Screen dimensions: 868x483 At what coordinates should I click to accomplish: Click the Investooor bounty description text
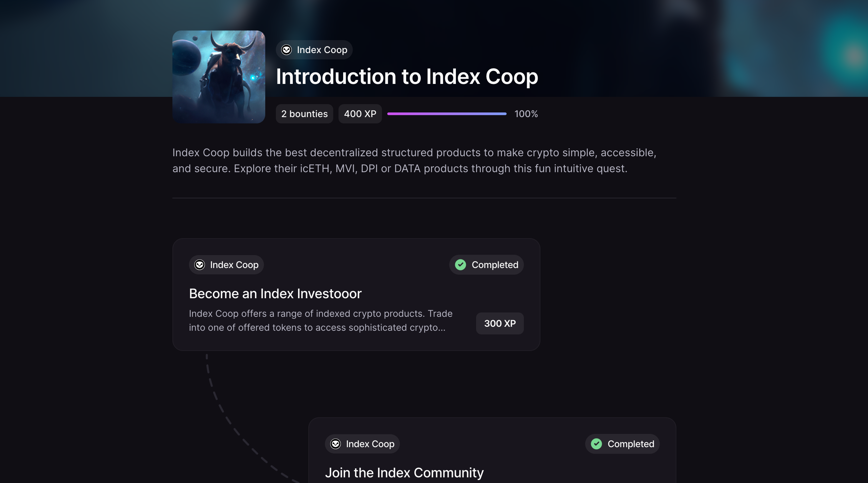[320, 320]
